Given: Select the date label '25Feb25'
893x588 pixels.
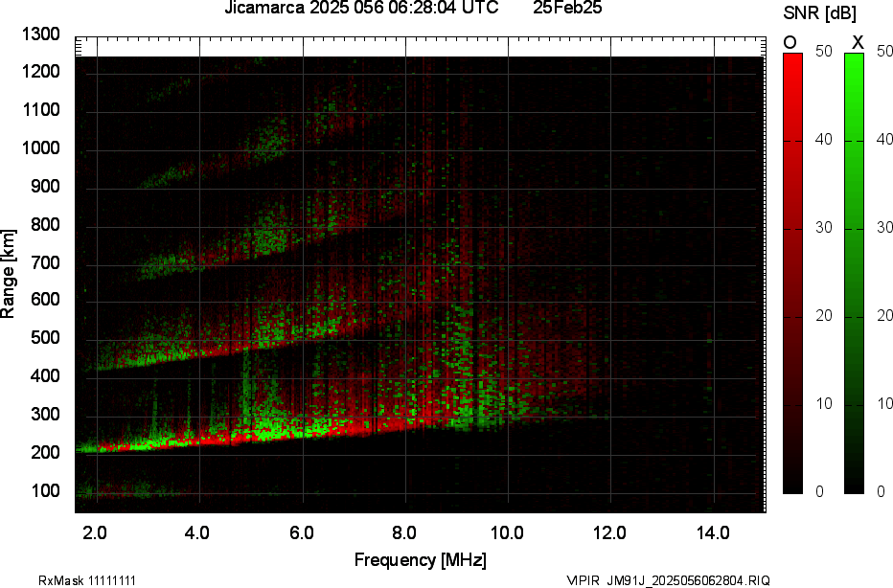Looking at the screenshot, I should (x=567, y=8).
